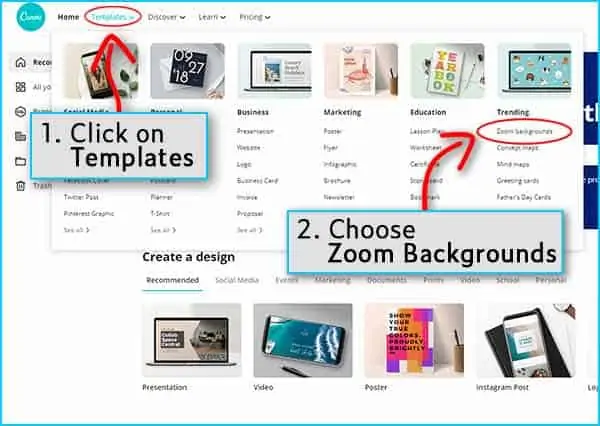The image size is (600, 426).
Task: Click the Education Yearbook thumbnail
Action: [447, 71]
